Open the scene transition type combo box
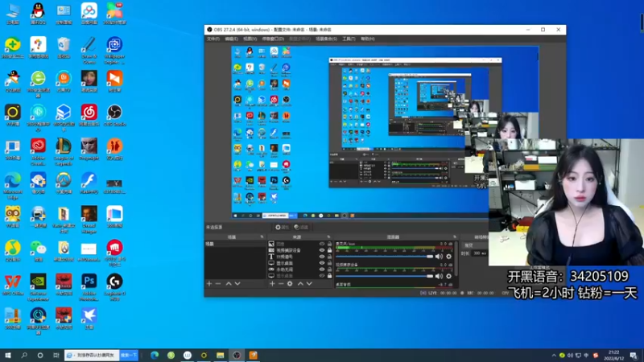This screenshot has height=362, width=644. coord(475,245)
